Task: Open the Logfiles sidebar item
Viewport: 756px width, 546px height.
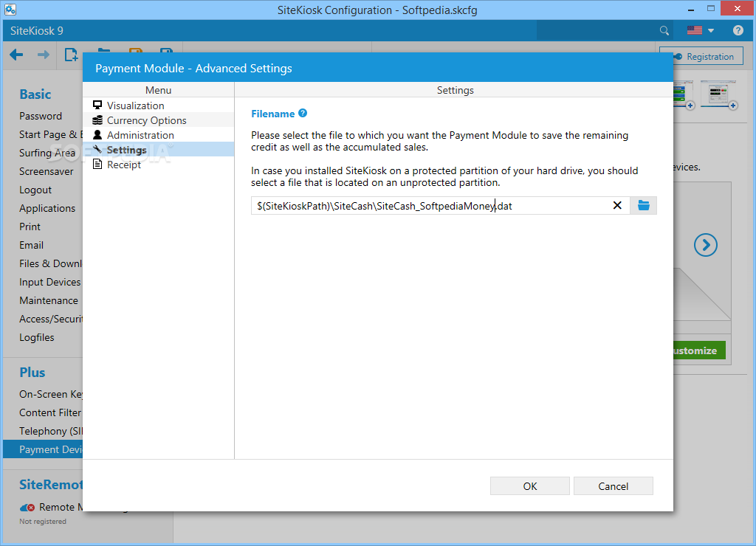Action: click(x=37, y=337)
